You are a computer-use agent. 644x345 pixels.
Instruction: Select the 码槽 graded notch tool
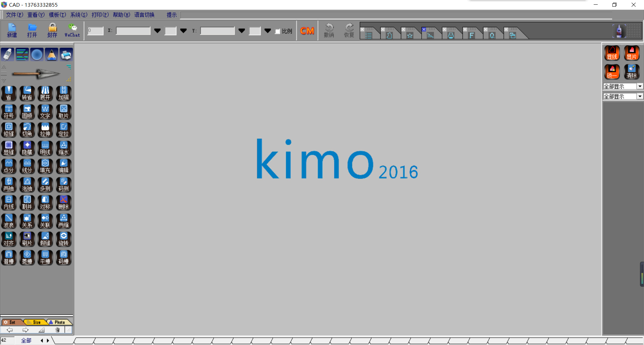[x=64, y=258]
